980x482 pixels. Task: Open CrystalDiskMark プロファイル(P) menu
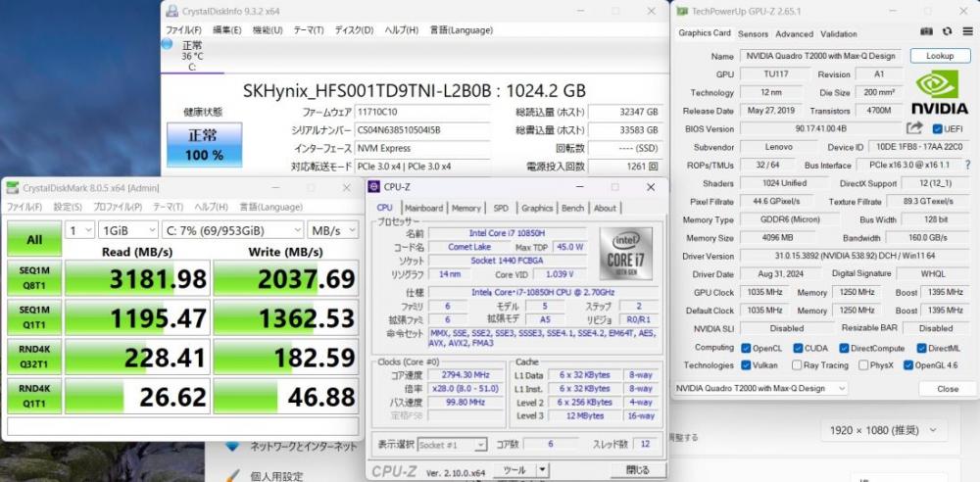[x=119, y=207]
